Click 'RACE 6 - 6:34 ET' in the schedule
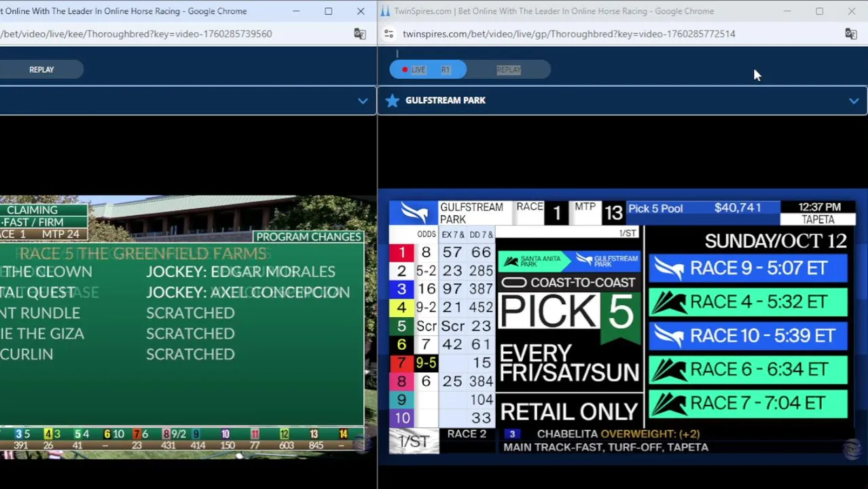This screenshot has height=489, width=868. (x=748, y=369)
